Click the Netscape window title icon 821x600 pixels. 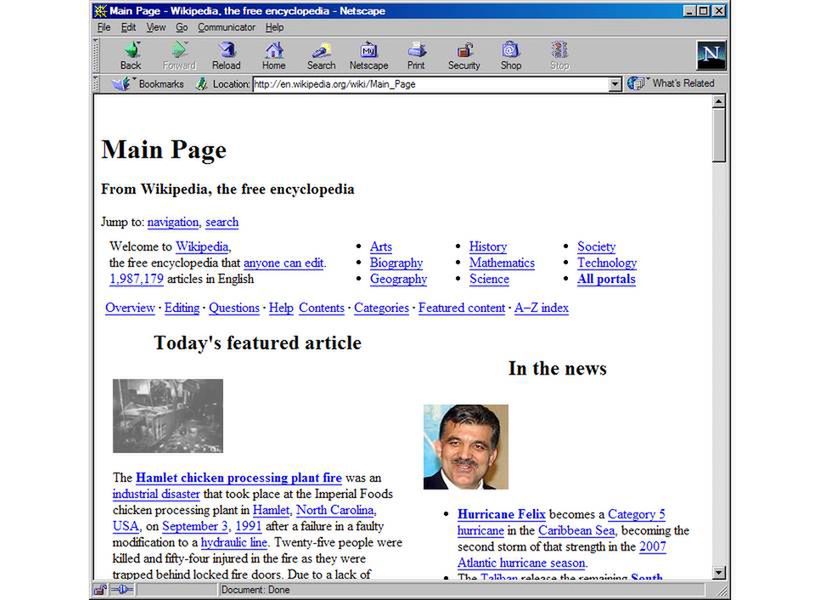(x=101, y=10)
